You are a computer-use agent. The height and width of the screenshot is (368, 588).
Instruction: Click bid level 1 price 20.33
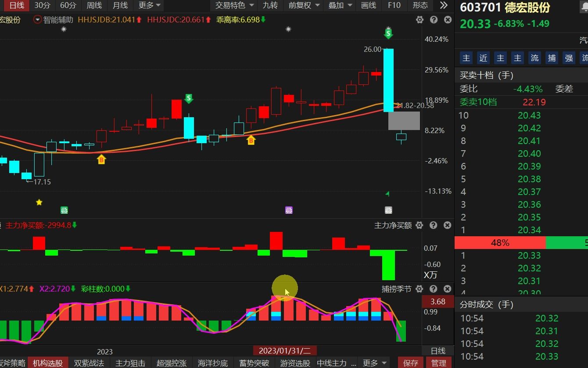coord(529,255)
